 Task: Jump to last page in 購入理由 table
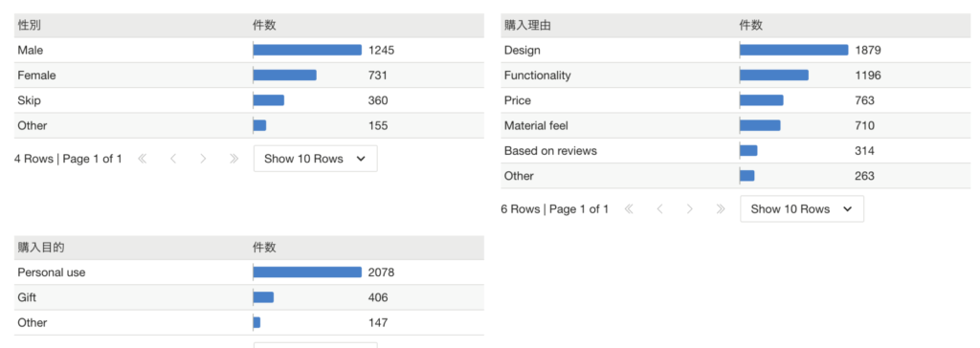pyautogui.click(x=720, y=208)
